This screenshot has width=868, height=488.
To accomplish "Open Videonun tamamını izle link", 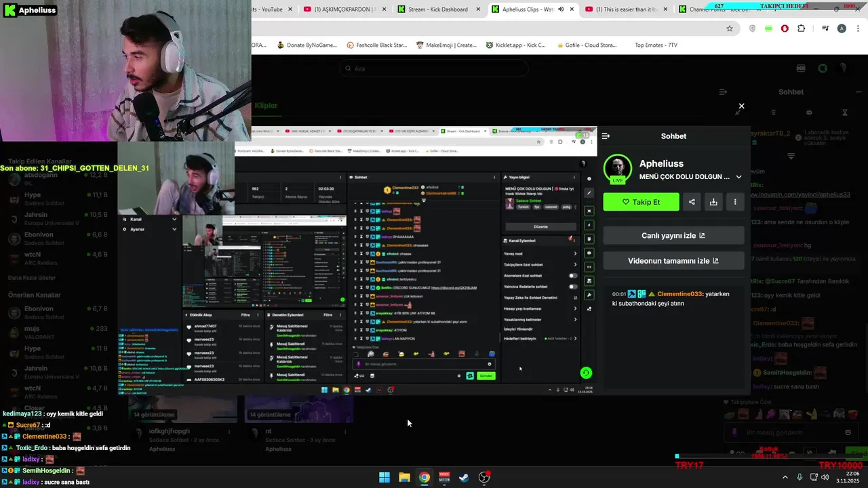I will coord(673,261).
